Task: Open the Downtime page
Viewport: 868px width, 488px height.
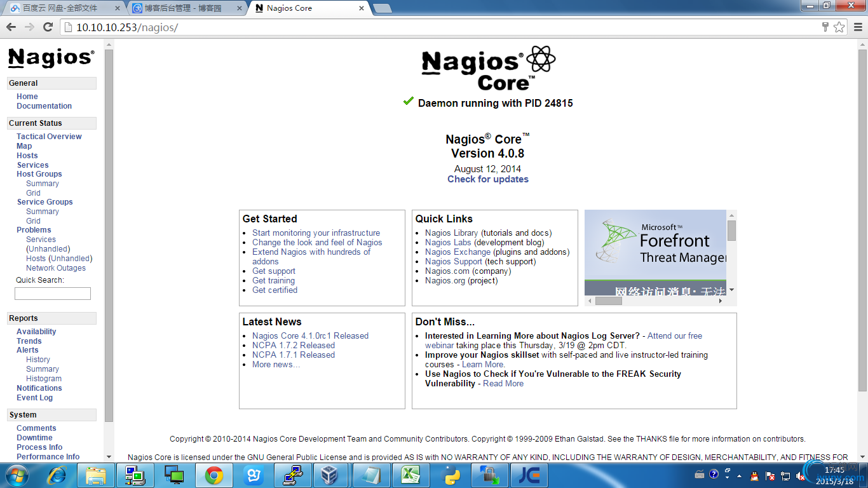Action: 34,438
